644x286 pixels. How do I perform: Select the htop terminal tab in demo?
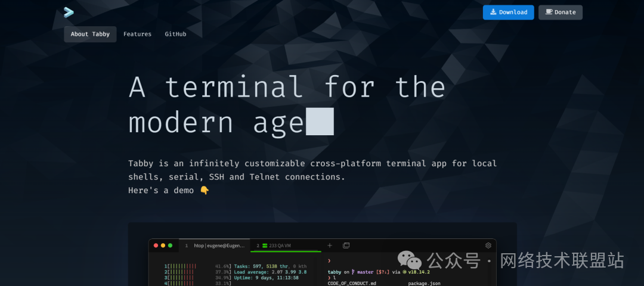pyautogui.click(x=215, y=245)
